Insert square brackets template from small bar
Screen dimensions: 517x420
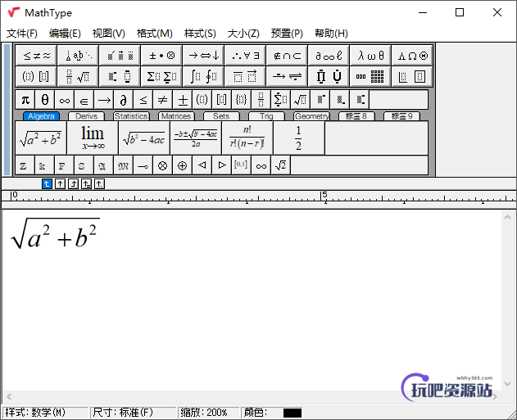[221, 100]
